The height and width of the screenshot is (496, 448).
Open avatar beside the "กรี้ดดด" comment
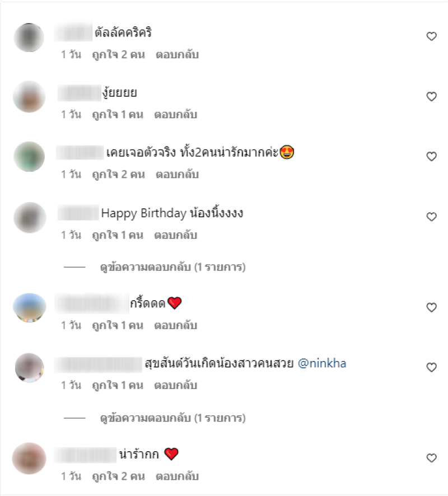(x=30, y=307)
